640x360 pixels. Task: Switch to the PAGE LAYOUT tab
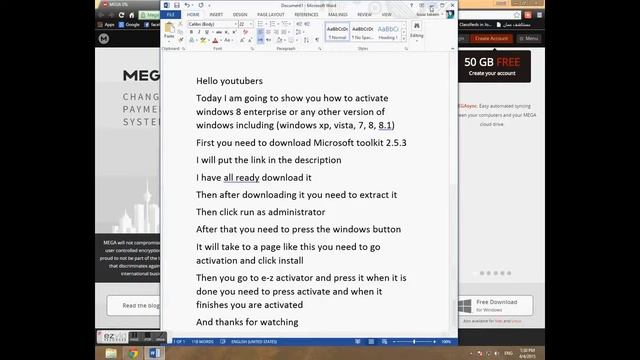[271, 14]
